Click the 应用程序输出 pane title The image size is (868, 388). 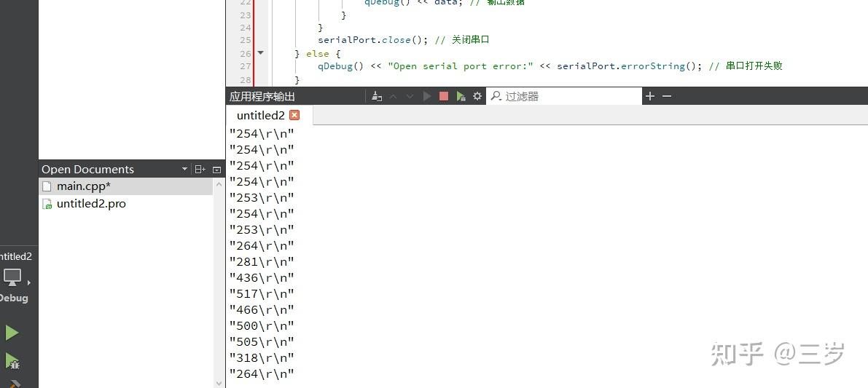[262, 96]
